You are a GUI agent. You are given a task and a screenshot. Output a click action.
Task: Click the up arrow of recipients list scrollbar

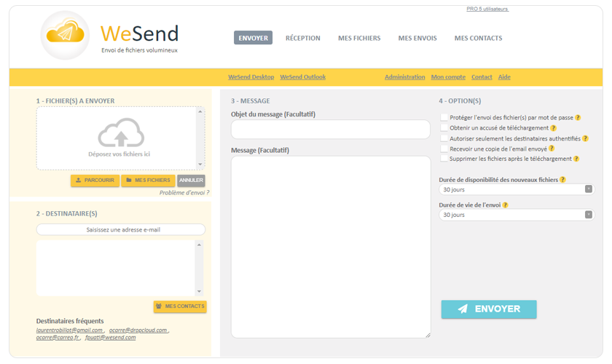199,245
